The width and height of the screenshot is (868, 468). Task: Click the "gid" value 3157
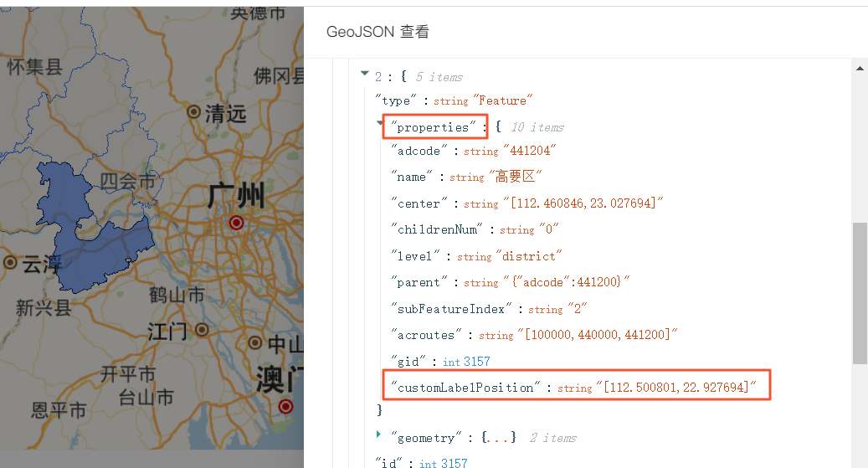point(477,362)
